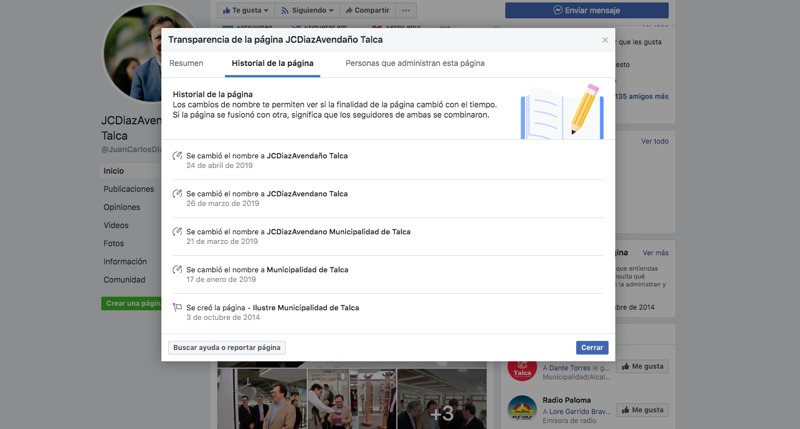The width and height of the screenshot is (800, 429).
Task: Open Publicaciones in the left sidebar
Action: pos(129,189)
